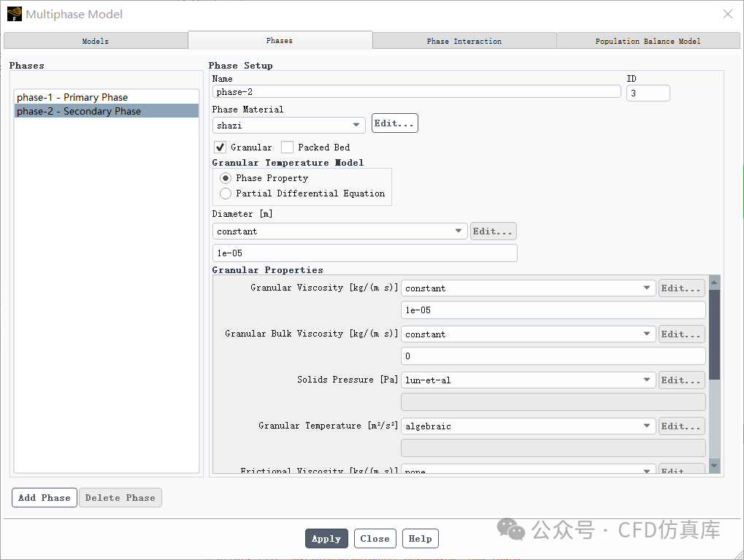744x560 pixels.
Task: Open the Frictional Viscosity dropdown
Action: pyautogui.click(x=528, y=470)
